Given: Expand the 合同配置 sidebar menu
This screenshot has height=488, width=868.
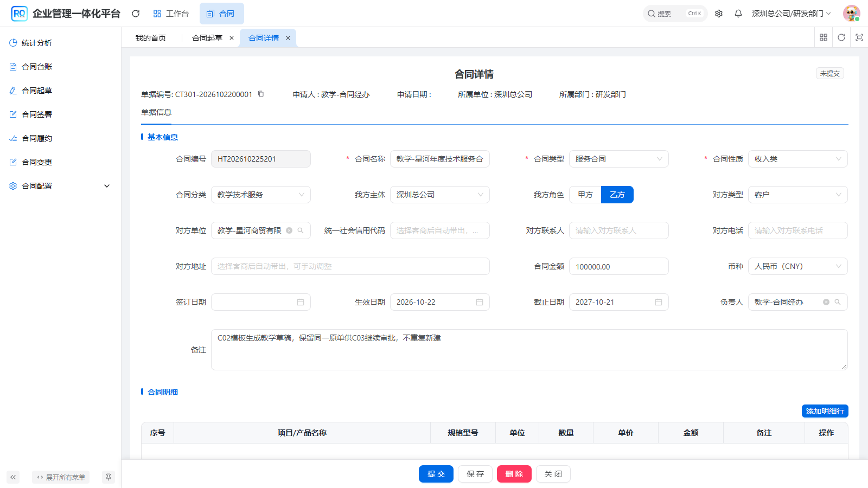Looking at the screenshot, I should point(60,186).
